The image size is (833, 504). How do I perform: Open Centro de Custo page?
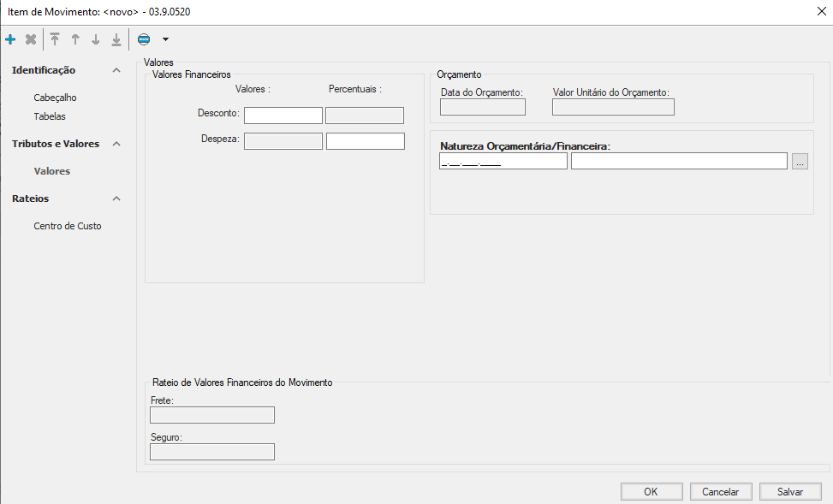[x=68, y=226]
